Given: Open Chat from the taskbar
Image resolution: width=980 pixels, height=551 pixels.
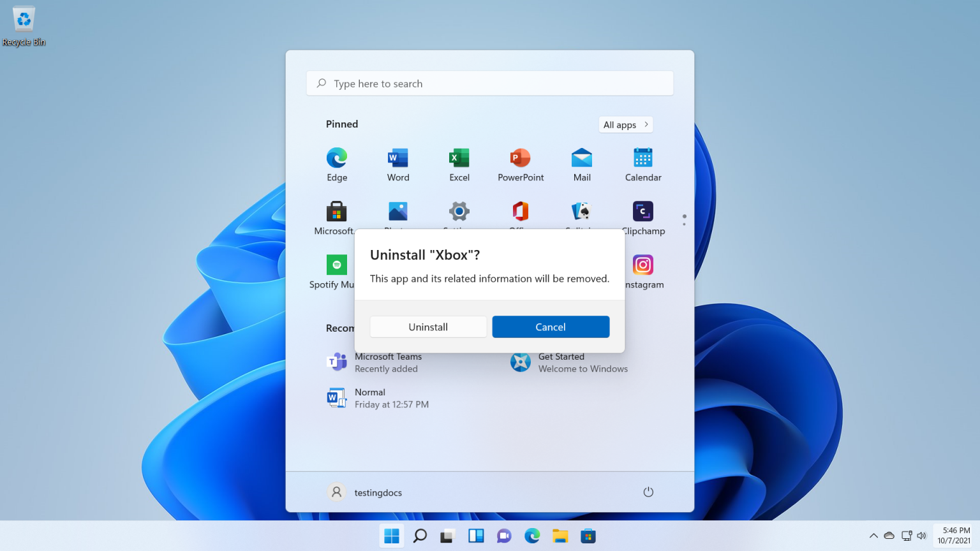Looking at the screenshot, I should [x=503, y=536].
